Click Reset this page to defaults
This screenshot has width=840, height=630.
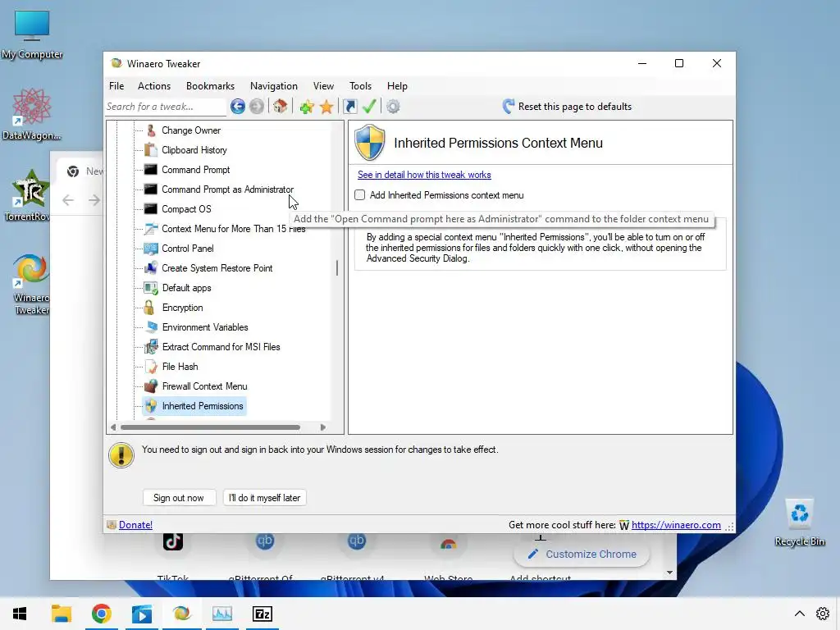pos(575,107)
